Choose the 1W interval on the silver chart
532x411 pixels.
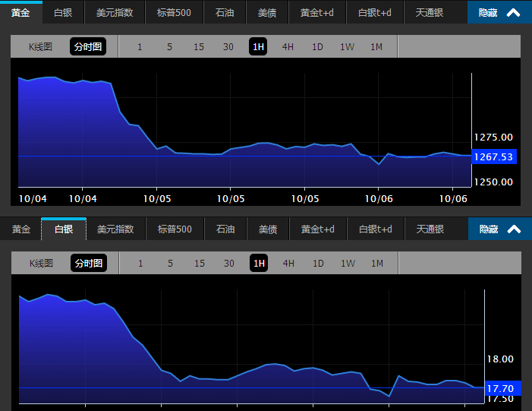click(348, 264)
